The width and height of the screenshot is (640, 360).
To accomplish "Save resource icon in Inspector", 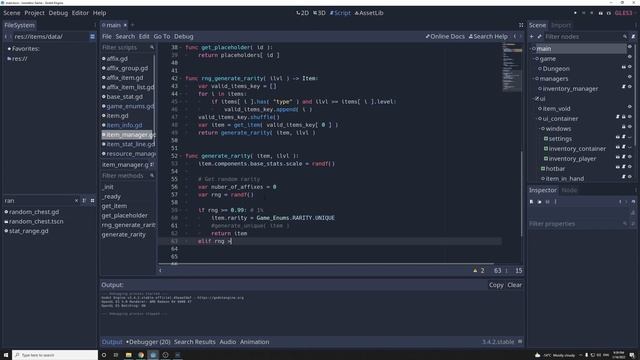I will click(x=547, y=202).
